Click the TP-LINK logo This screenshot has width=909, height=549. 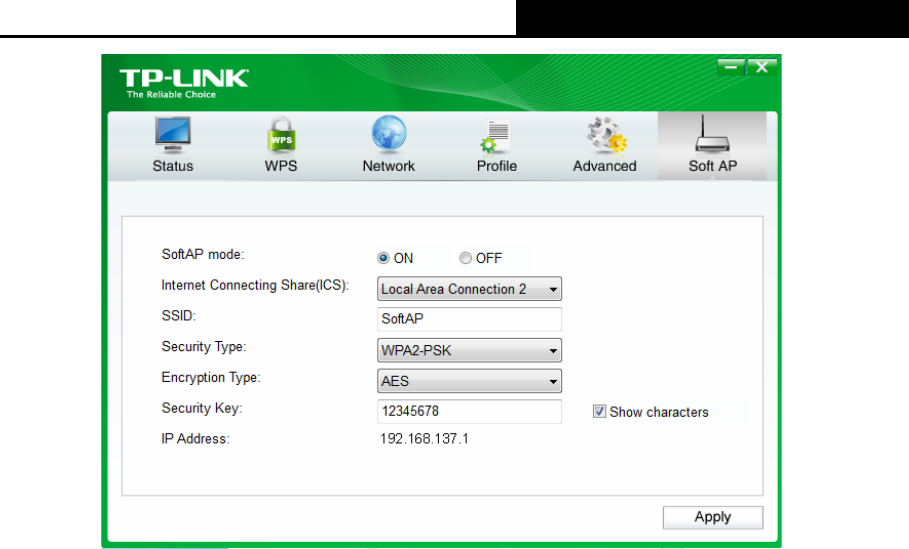coord(184,78)
